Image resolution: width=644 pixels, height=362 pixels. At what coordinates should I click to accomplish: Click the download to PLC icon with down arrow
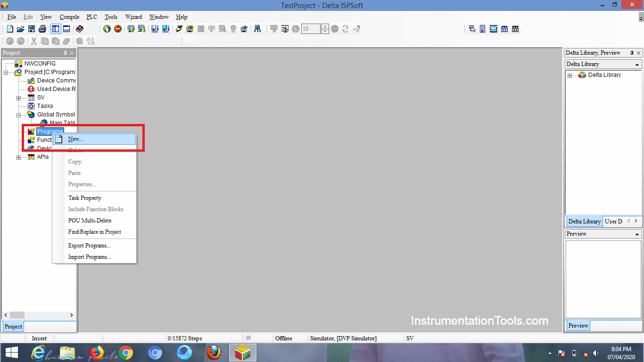pos(141,29)
